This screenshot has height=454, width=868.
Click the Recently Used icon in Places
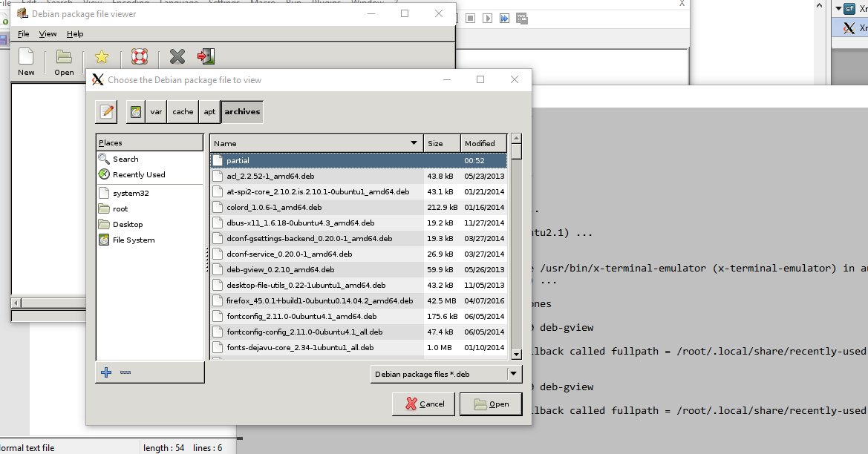(x=103, y=174)
